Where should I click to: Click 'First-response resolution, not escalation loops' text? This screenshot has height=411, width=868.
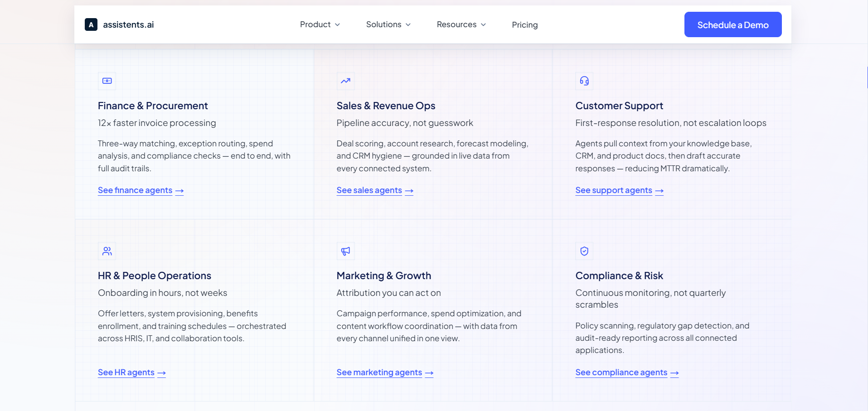click(x=671, y=123)
